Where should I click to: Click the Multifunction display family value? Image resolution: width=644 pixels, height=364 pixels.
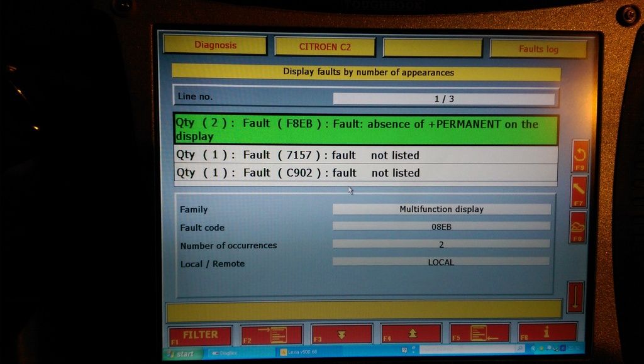point(441,209)
